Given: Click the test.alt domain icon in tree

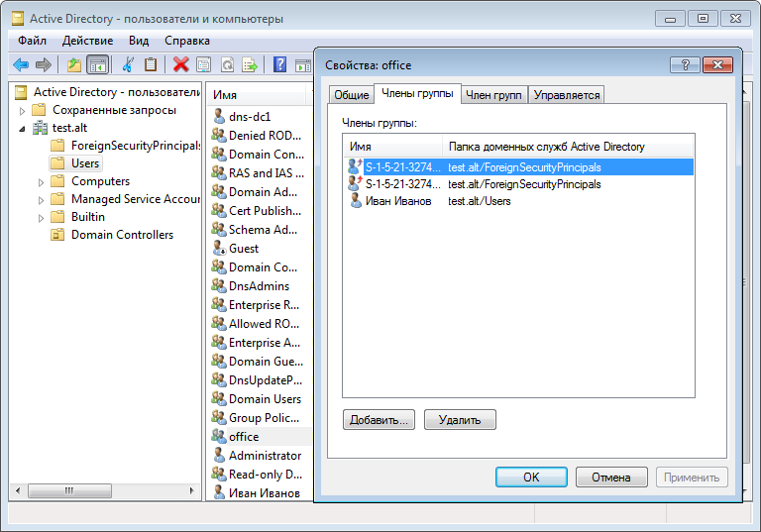Looking at the screenshot, I should (x=40, y=128).
